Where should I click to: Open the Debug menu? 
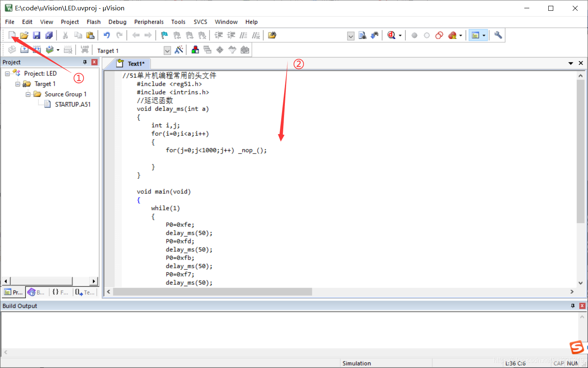click(117, 22)
